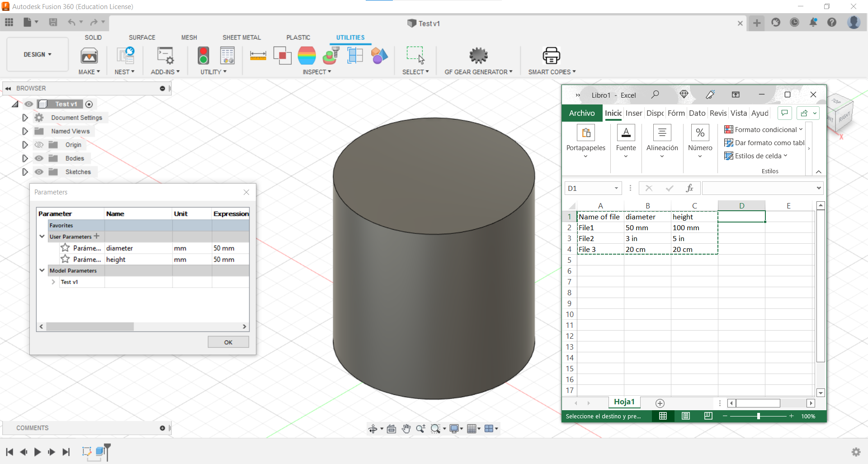Click the Zebra Analysis icon
This screenshot has height=464, width=868.
pos(307,56)
